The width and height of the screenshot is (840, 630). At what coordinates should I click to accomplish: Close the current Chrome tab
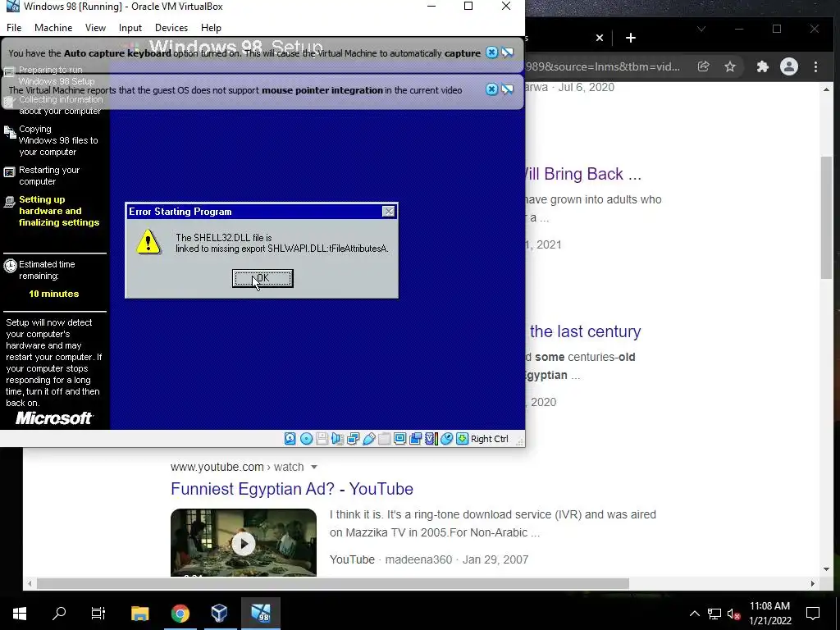[x=600, y=38]
